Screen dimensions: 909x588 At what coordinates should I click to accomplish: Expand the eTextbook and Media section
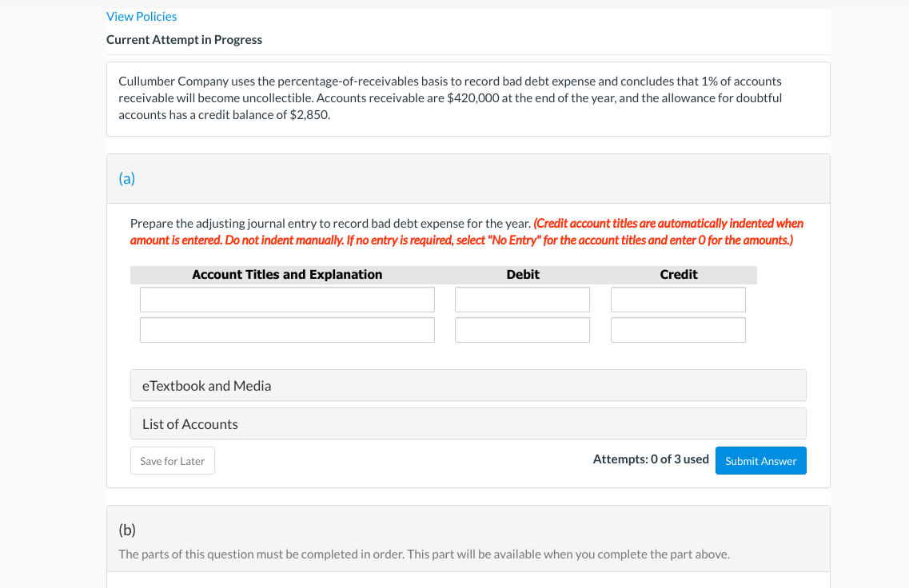tap(206, 385)
